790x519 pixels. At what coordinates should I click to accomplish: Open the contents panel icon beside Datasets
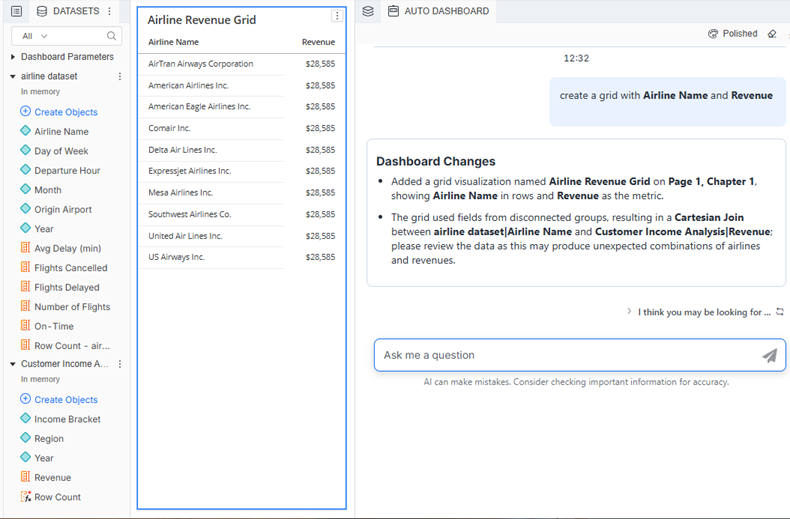point(16,11)
